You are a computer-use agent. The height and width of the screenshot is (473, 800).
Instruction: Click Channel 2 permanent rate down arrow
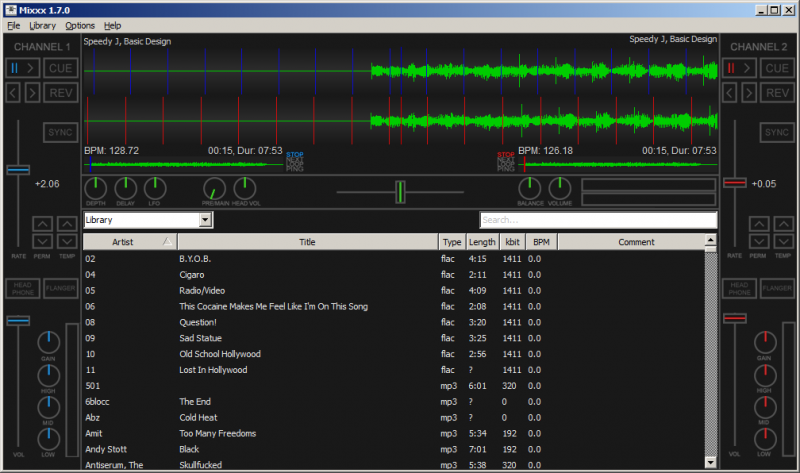pyautogui.click(x=759, y=241)
